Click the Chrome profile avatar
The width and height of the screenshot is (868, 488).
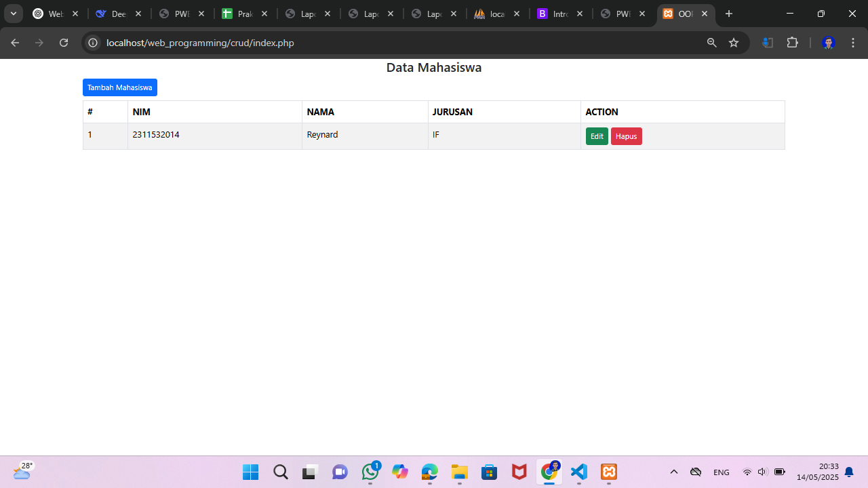pos(828,42)
